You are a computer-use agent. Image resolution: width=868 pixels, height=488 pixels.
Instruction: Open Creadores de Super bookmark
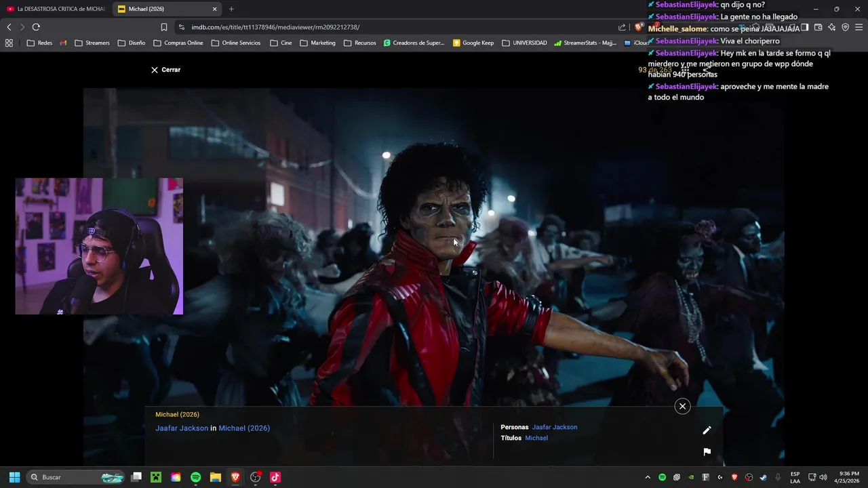click(414, 43)
